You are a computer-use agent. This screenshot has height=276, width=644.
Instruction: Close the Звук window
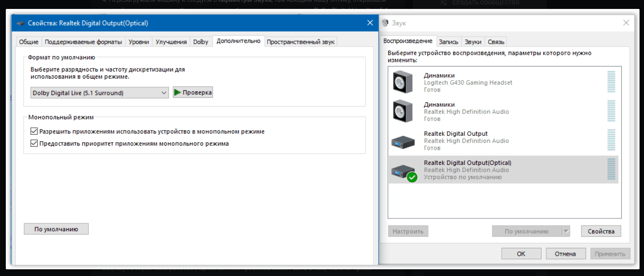[627, 23]
